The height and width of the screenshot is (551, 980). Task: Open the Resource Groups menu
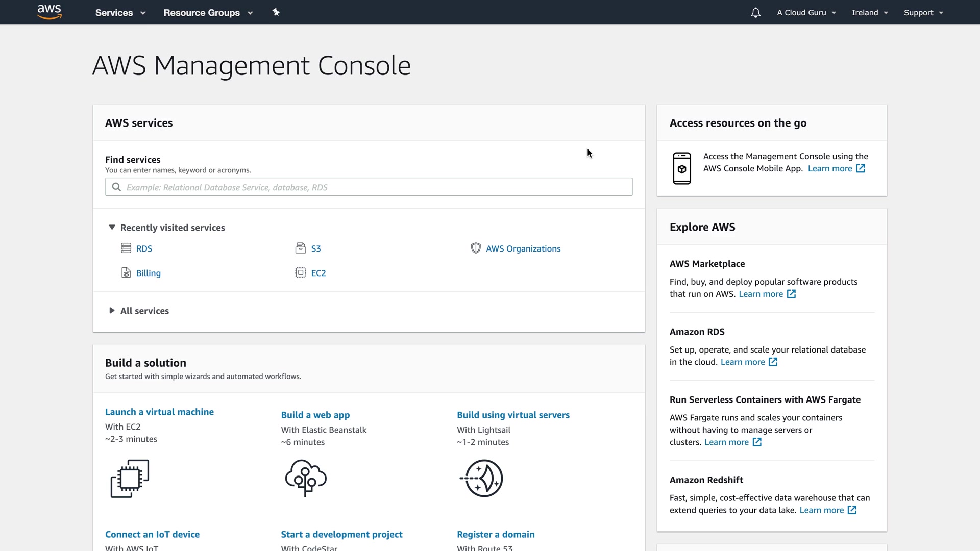(208, 13)
